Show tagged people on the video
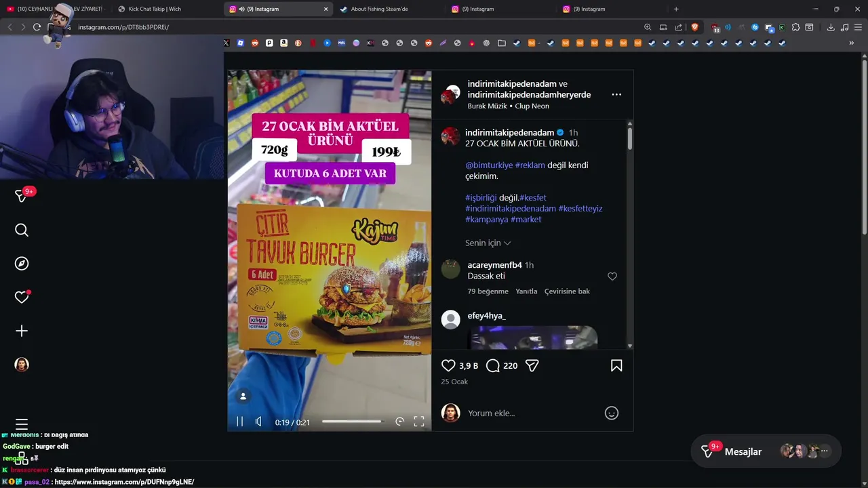868x488 pixels. click(x=243, y=396)
